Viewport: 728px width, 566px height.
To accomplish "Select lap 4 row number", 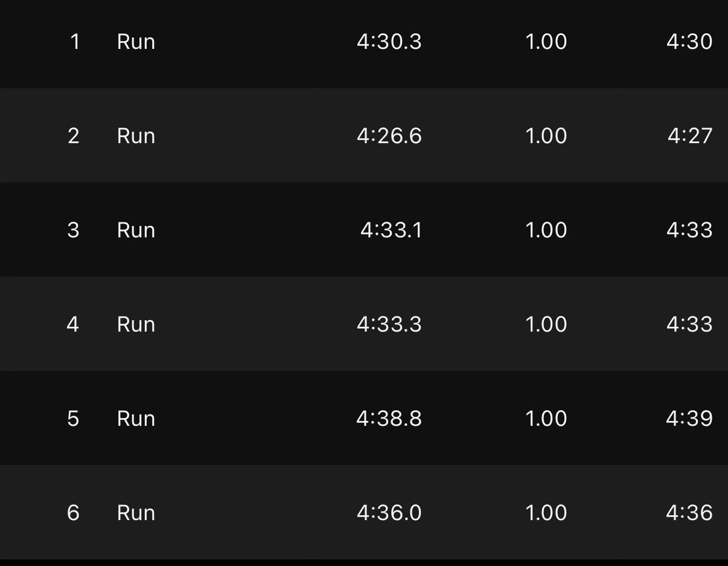I will tap(73, 324).
